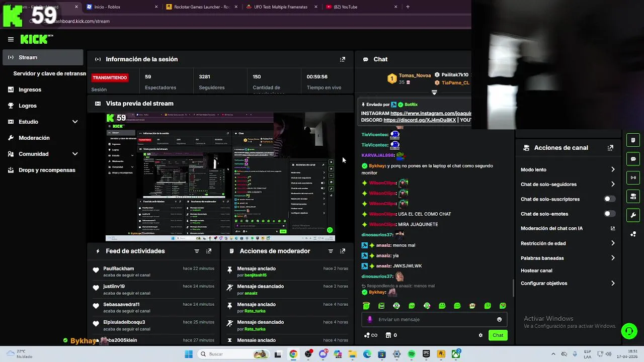Screen dimensions: 644x362
Task: Click Hostear canal action
Action: (536, 270)
